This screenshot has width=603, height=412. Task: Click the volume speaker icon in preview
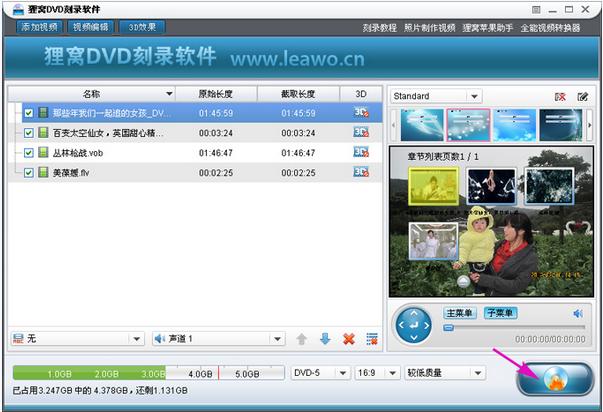pyautogui.click(x=577, y=313)
